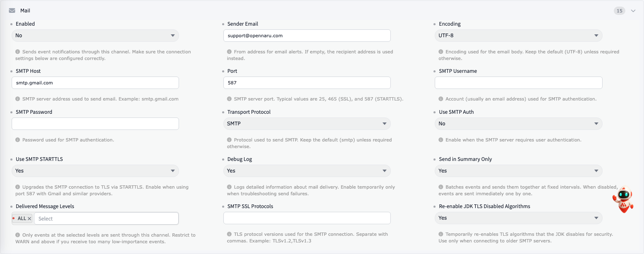
Task: Click the 15 count badge
Action: point(620,11)
